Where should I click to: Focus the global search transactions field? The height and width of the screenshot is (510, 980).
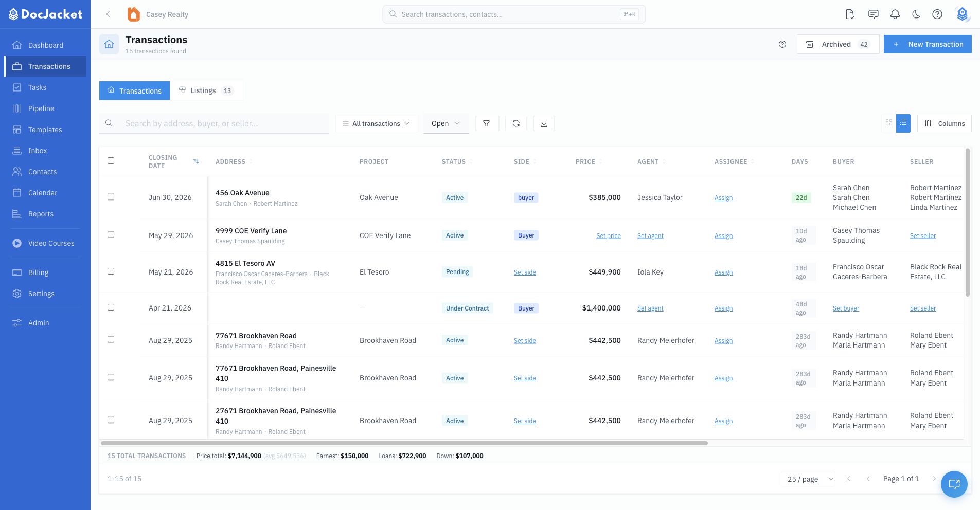pyautogui.click(x=514, y=14)
